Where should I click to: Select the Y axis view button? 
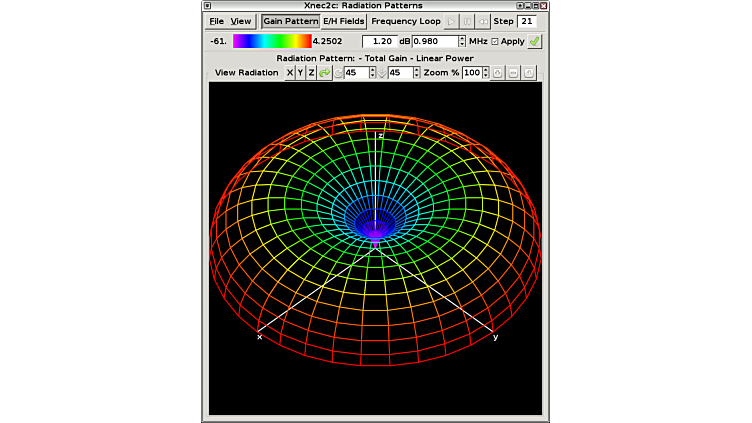pos(300,73)
